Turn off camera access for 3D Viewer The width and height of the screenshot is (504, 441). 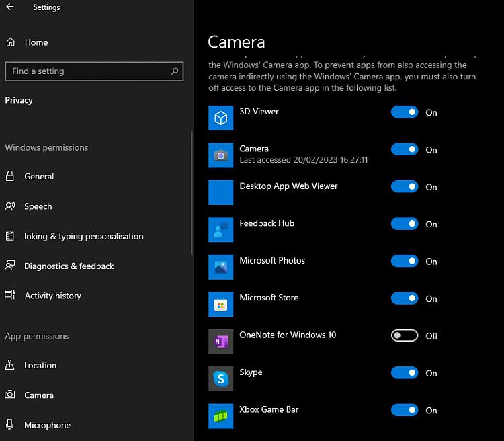click(x=405, y=112)
